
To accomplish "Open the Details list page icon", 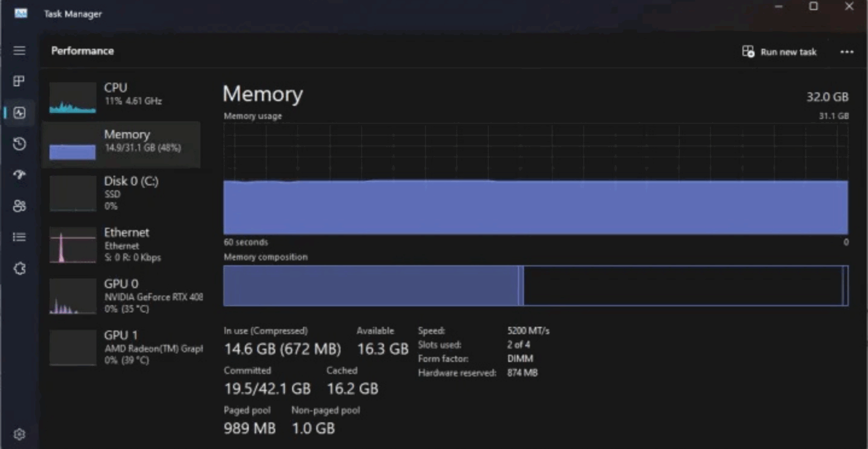I will (x=19, y=237).
